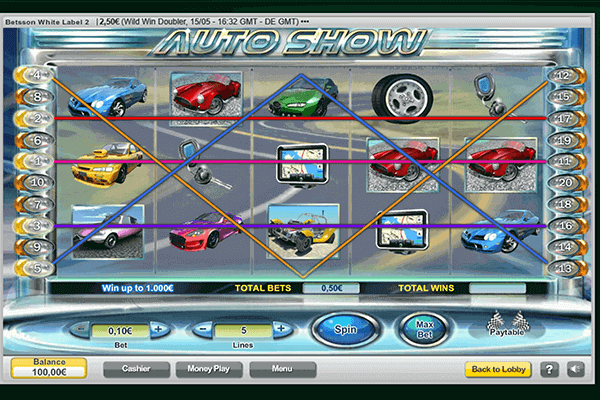This screenshot has width=600, height=400.
Task: Click Back to Lobby
Action: 497,369
